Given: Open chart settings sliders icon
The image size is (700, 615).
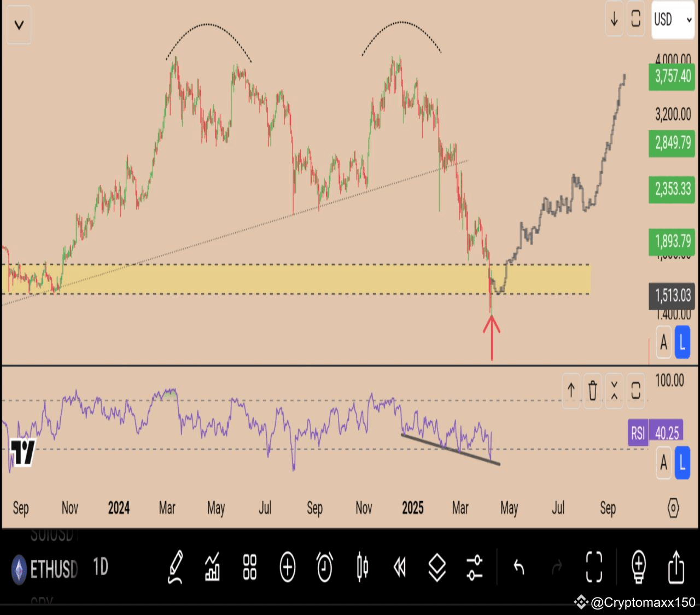Looking at the screenshot, I should pyautogui.click(x=474, y=567).
